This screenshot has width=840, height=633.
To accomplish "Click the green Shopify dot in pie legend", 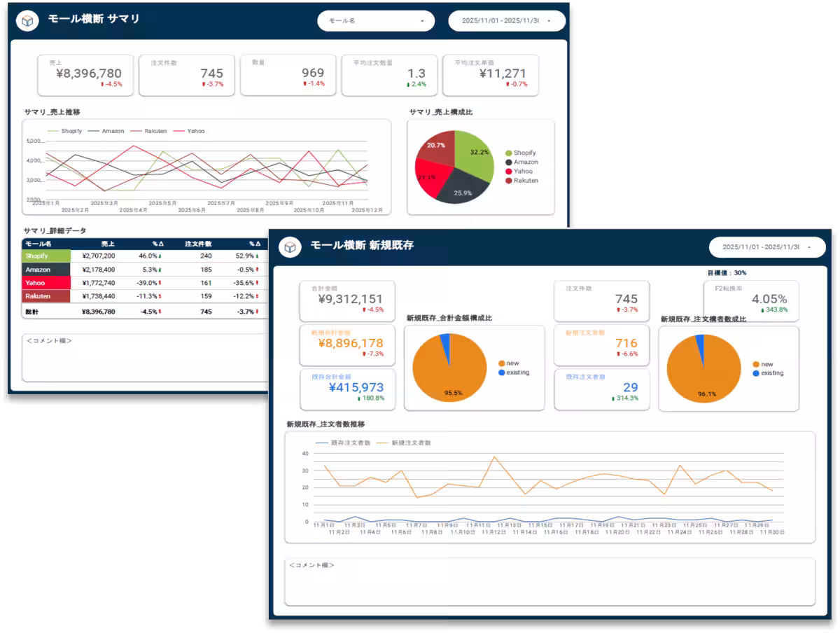I will point(509,153).
